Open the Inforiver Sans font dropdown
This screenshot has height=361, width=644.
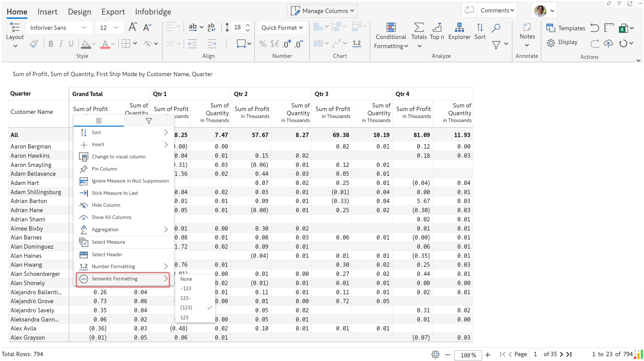pyautogui.click(x=58, y=27)
